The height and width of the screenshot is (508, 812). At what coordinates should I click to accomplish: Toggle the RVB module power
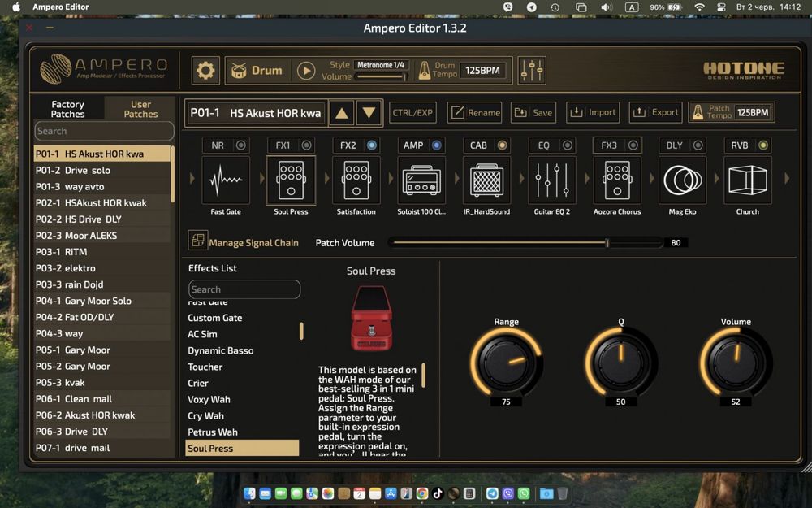pyautogui.click(x=762, y=145)
